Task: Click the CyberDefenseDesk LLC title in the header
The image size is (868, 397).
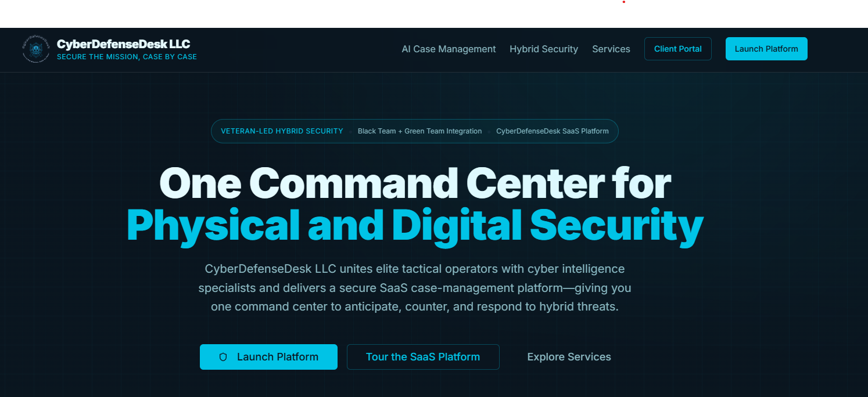Action: pos(123,44)
